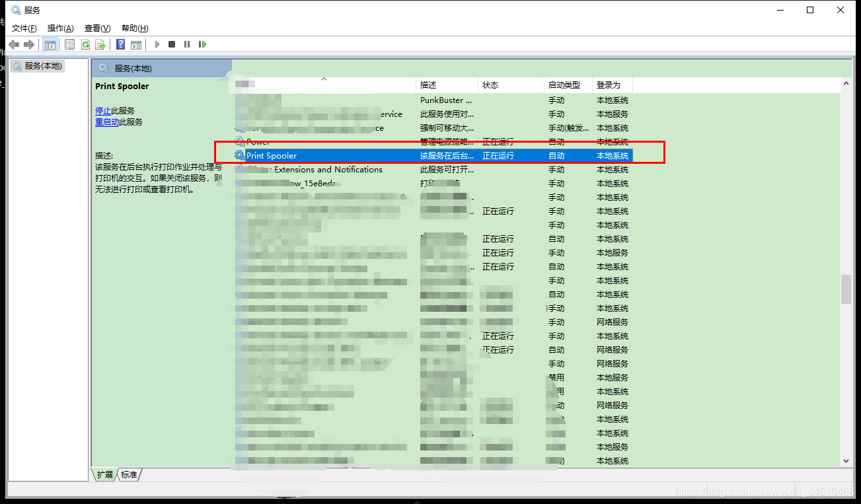861x504 pixels.
Task: Click the Print Spooler heading in the detail pane
Action: click(122, 87)
